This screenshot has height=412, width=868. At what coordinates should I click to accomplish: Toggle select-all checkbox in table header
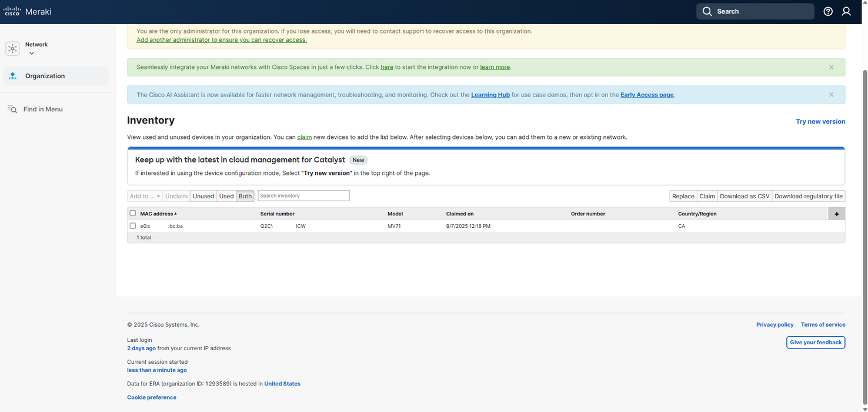point(133,213)
